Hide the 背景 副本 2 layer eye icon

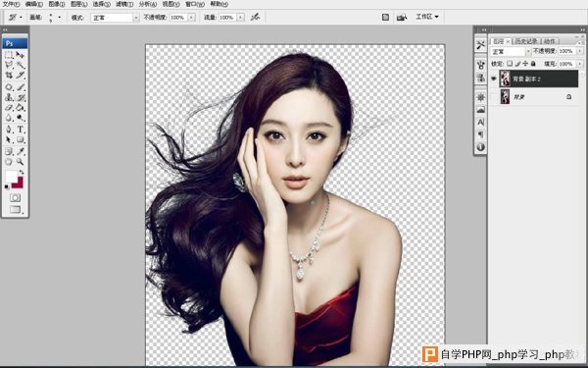(494, 79)
